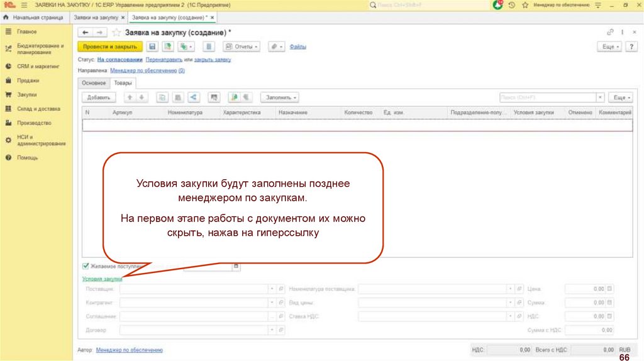
Task: Toggle the 'Желаемое поступление' checkbox
Action: pyautogui.click(x=86, y=267)
